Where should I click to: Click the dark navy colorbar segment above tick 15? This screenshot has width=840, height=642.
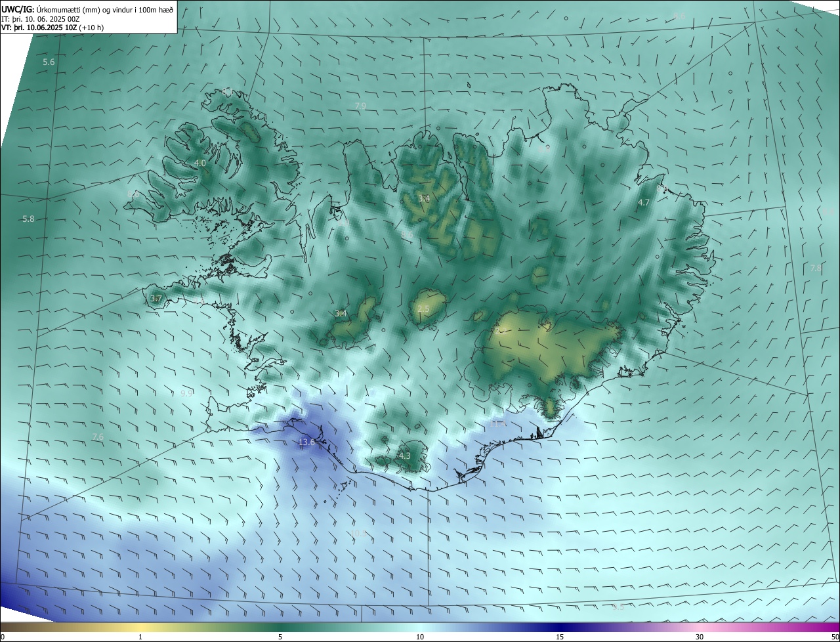pos(560,627)
